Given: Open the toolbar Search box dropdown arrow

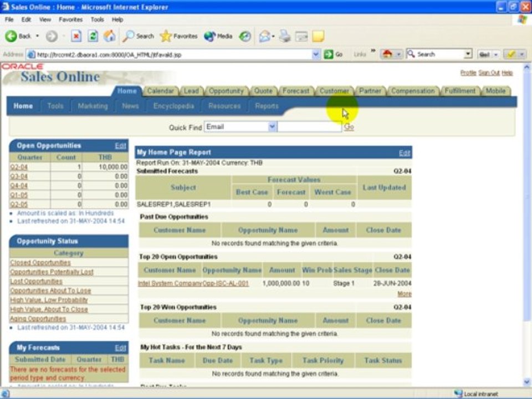Looking at the screenshot, I should 468,54.
